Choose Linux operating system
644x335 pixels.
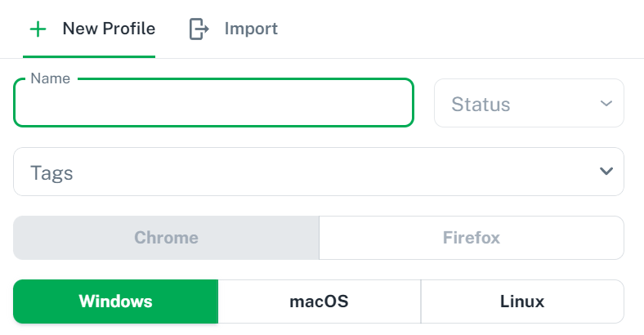tap(522, 301)
